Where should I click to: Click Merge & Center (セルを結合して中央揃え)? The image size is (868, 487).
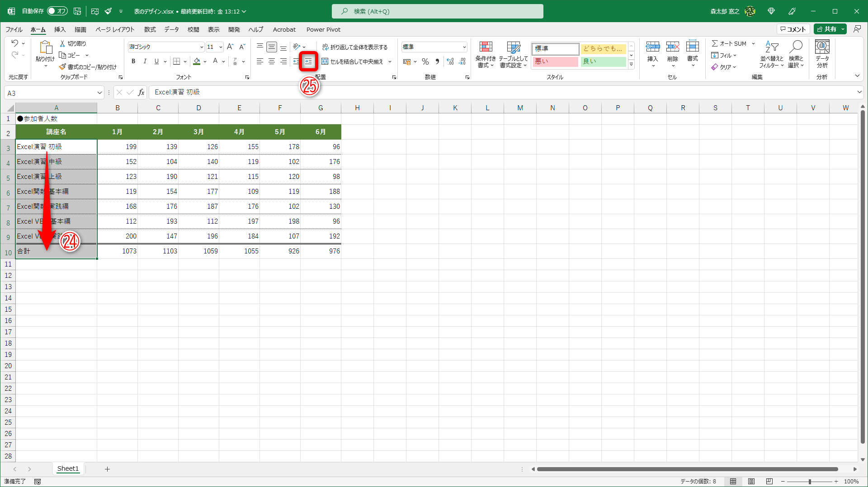click(352, 61)
